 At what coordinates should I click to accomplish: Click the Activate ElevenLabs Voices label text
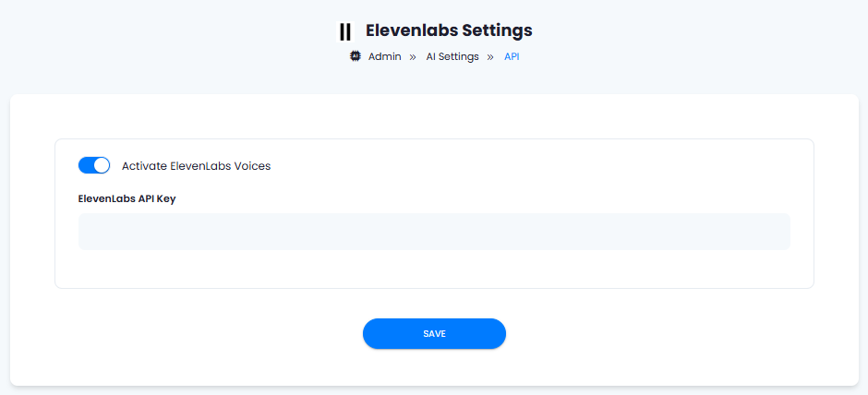196,166
